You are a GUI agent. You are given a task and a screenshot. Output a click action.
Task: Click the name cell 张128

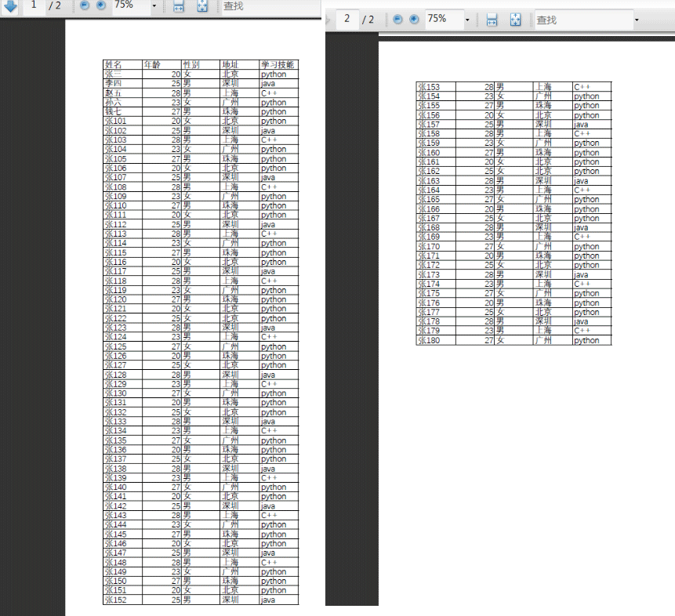pos(122,375)
